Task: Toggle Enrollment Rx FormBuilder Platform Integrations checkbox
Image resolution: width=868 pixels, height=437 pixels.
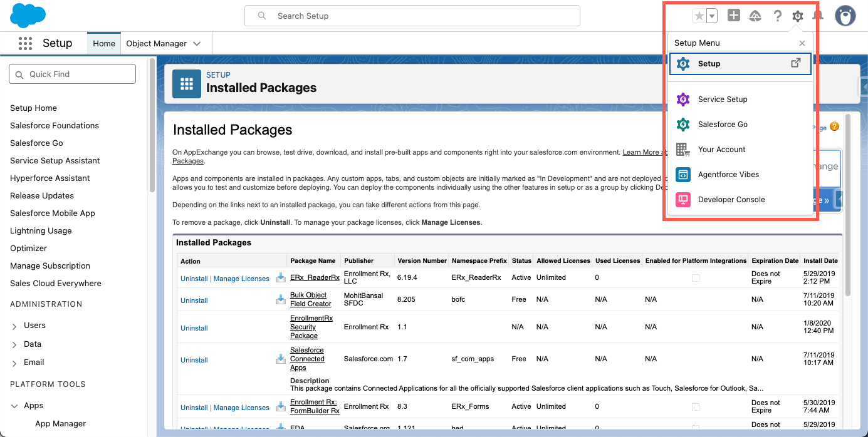Action: click(x=696, y=407)
